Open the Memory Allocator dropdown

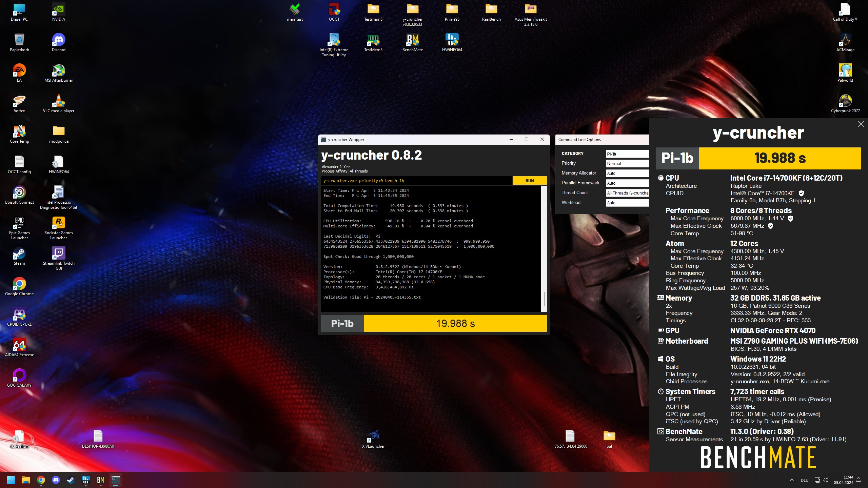[x=627, y=174]
